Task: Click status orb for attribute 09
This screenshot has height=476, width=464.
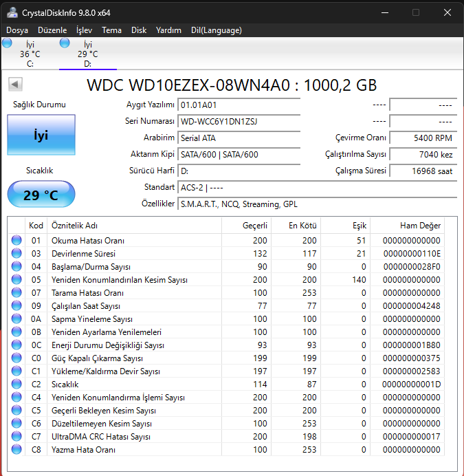Action: (16, 305)
